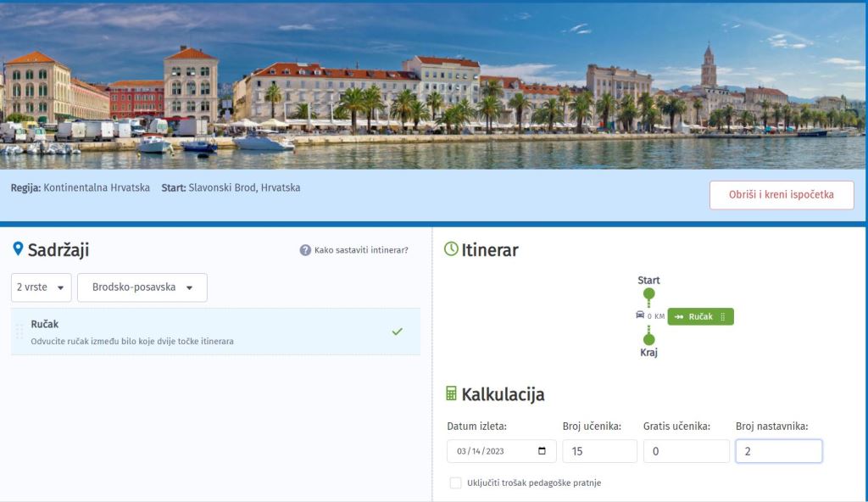This screenshot has height=502, width=868.
Task: Click the arrow icon in Ručak tag
Action: (x=679, y=316)
